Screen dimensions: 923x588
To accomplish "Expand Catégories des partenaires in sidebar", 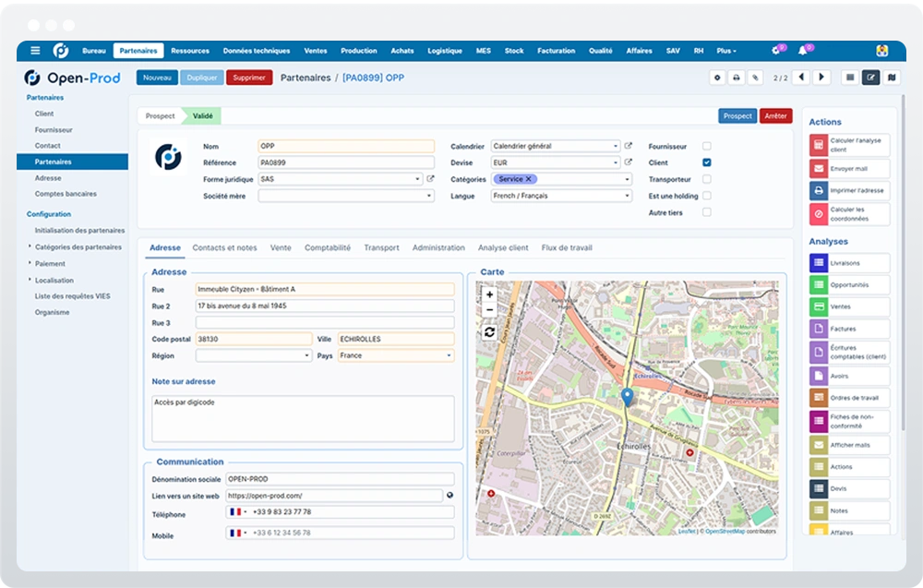I will point(78,247).
